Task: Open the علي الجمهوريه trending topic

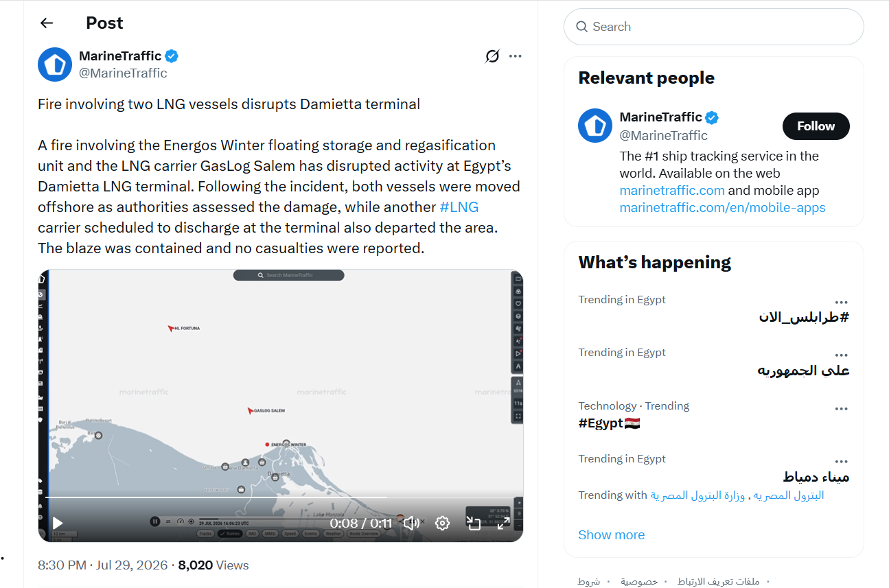Action: tap(804, 371)
